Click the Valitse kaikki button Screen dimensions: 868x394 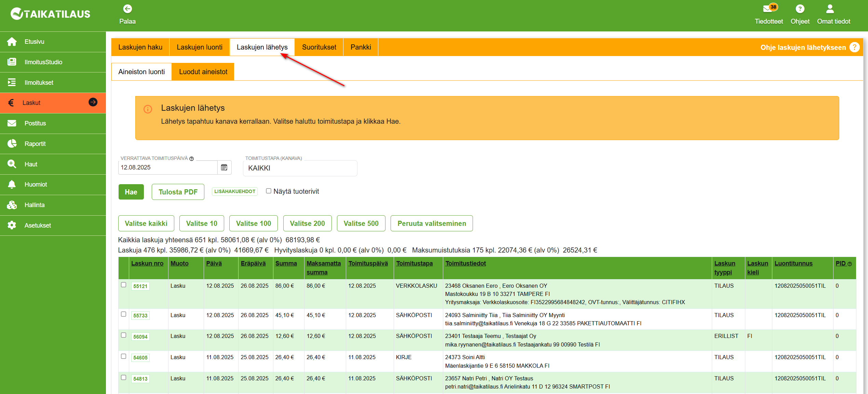click(146, 223)
